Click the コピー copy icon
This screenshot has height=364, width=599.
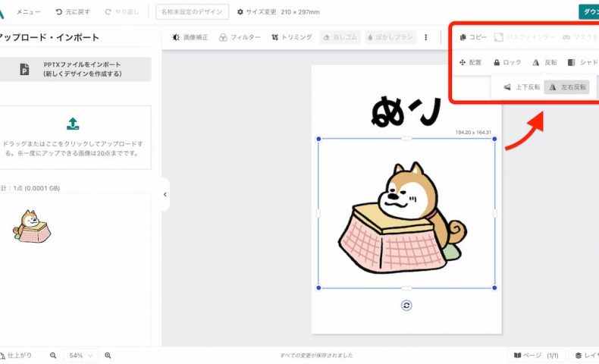(x=474, y=37)
